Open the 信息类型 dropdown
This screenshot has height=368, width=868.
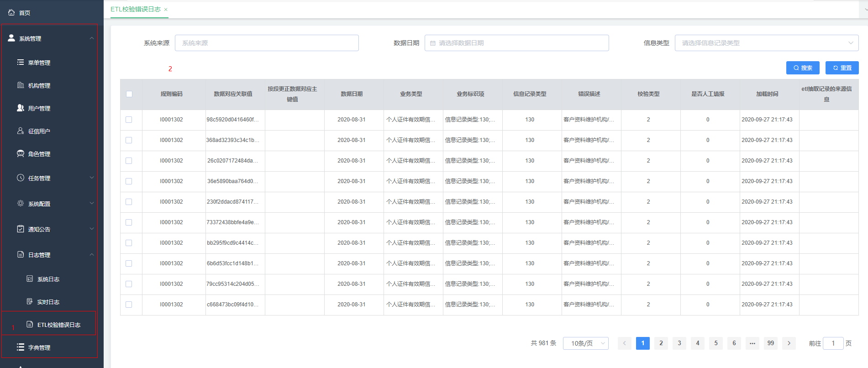coord(767,43)
